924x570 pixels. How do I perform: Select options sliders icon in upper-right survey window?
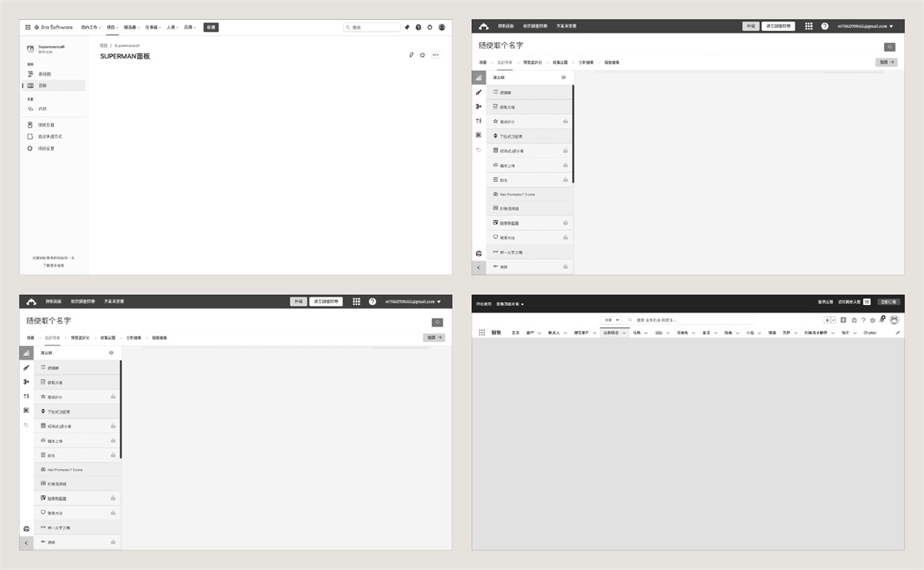coord(479,120)
